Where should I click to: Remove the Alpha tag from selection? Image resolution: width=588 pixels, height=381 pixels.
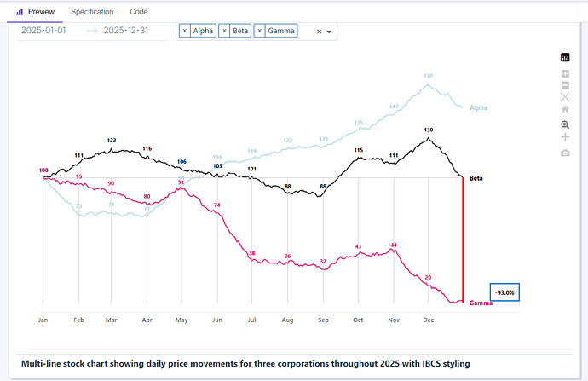[x=185, y=32]
